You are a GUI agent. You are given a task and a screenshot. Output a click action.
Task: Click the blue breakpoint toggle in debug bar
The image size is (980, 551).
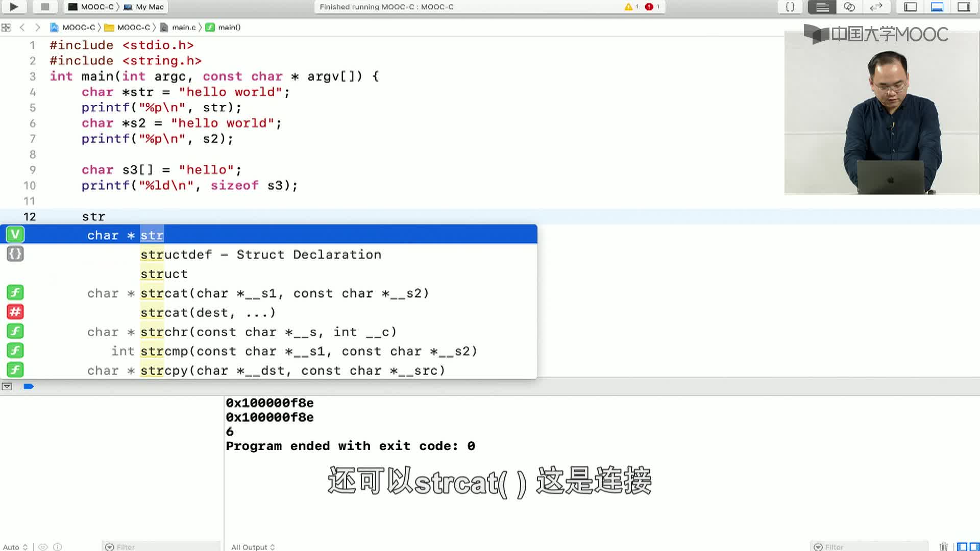[29, 387]
